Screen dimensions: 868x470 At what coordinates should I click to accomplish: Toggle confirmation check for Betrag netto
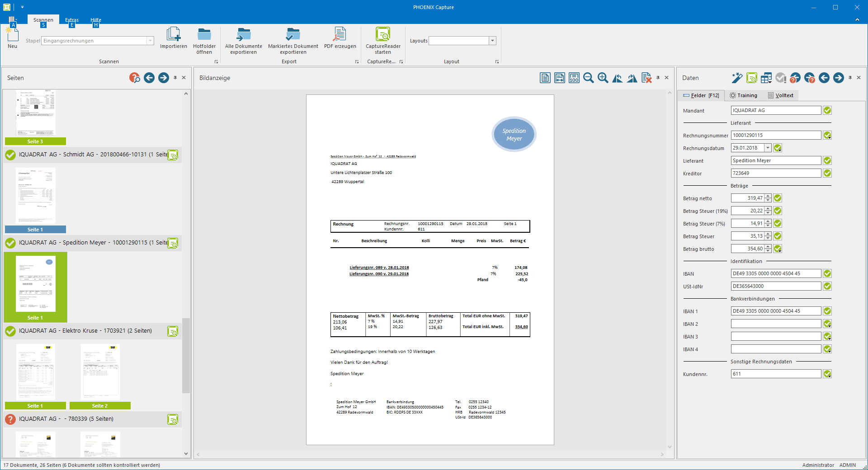click(778, 198)
